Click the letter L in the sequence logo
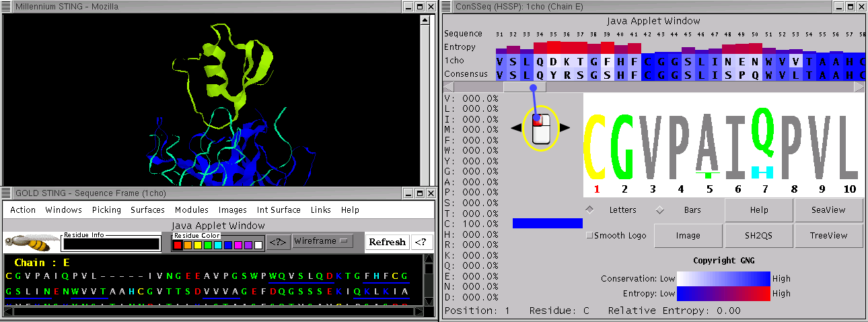Viewport: 868px width, 322px height. 850,146
